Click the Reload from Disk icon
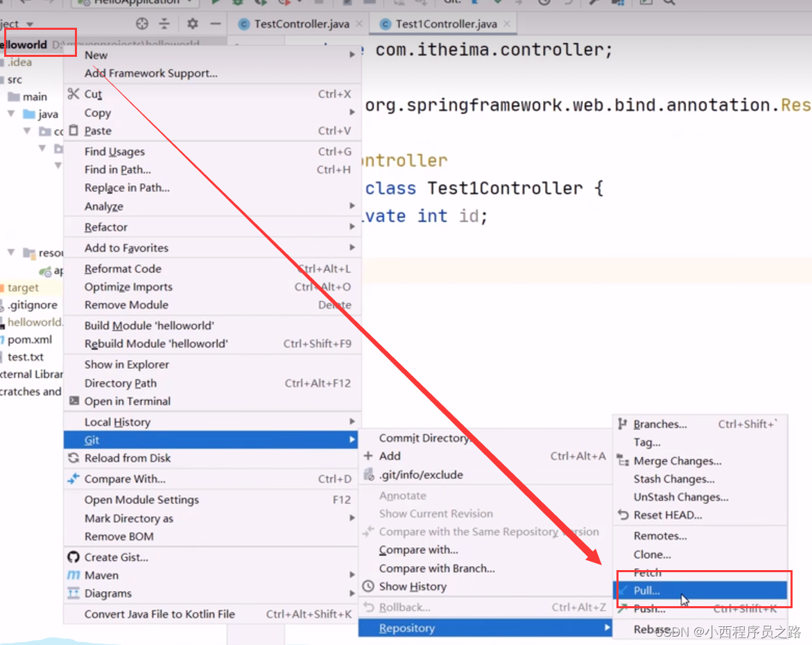812x645 pixels. (x=74, y=458)
